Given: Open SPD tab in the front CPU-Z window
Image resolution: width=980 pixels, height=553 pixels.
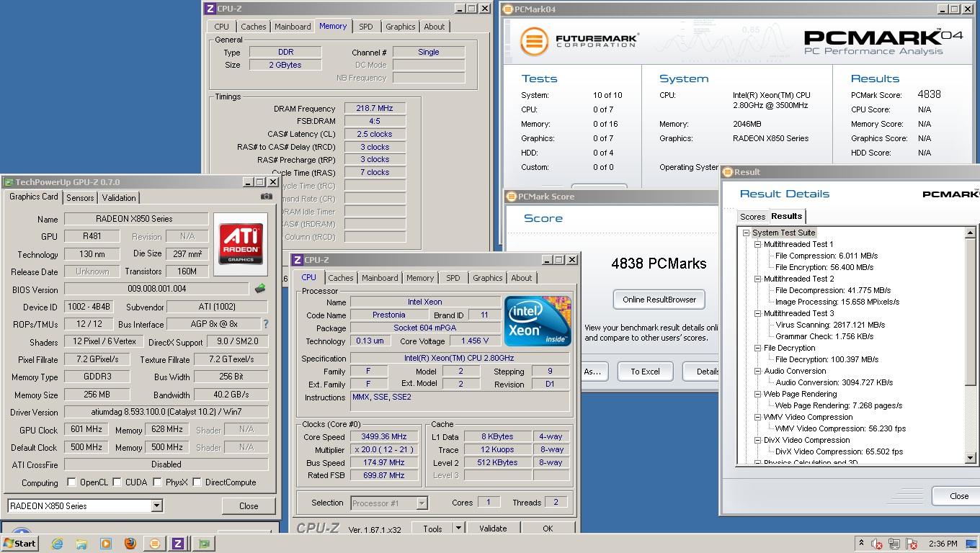Looking at the screenshot, I should click(453, 278).
